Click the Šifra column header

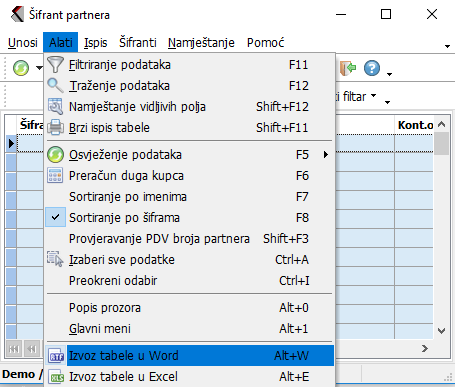point(30,125)
